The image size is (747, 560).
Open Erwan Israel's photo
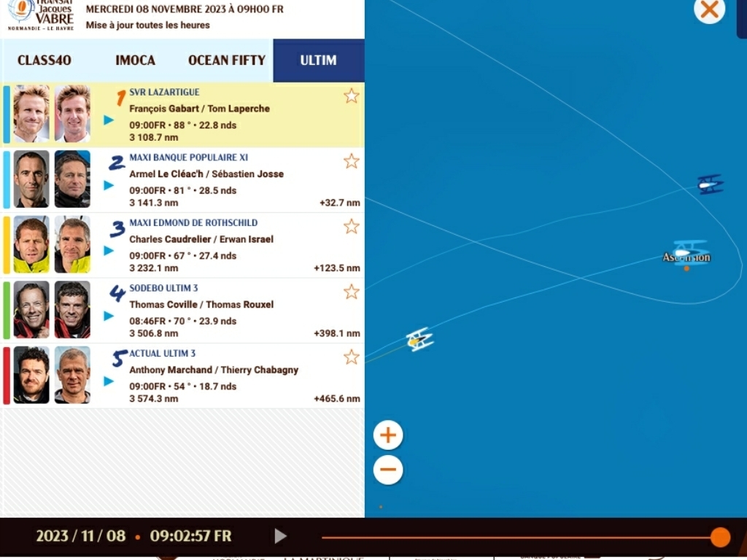click(x=72, y=244)
